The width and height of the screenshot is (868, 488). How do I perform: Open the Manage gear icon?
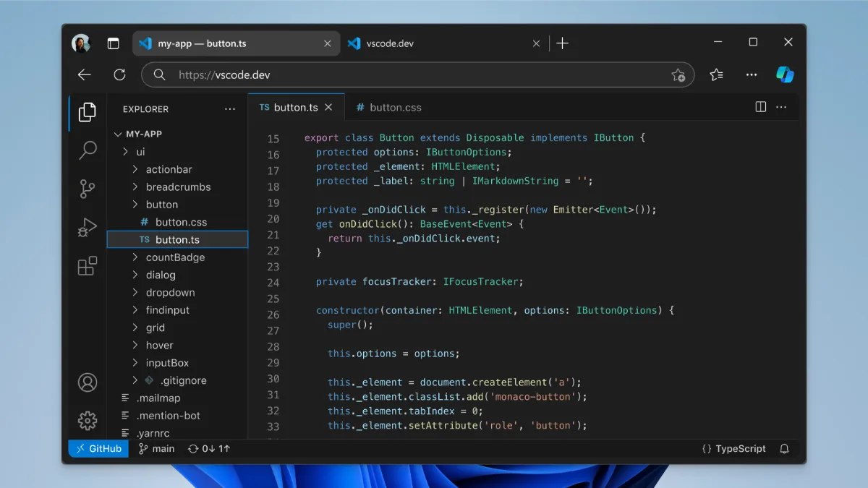click(x=88, y=420)
